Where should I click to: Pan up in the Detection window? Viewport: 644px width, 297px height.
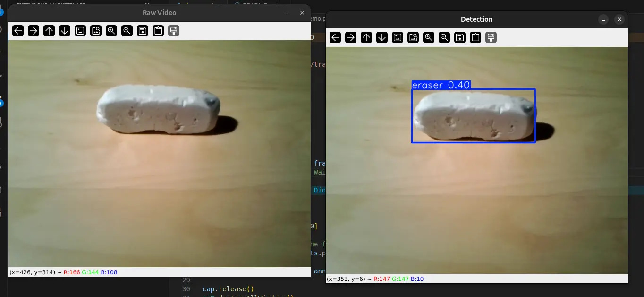click(366, 37)
